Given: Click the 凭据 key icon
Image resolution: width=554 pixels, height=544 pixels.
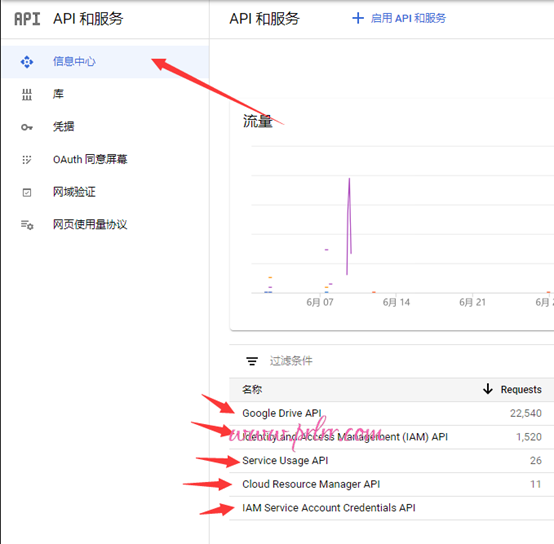Looking at the screenshot, I should tap(27, 127).
